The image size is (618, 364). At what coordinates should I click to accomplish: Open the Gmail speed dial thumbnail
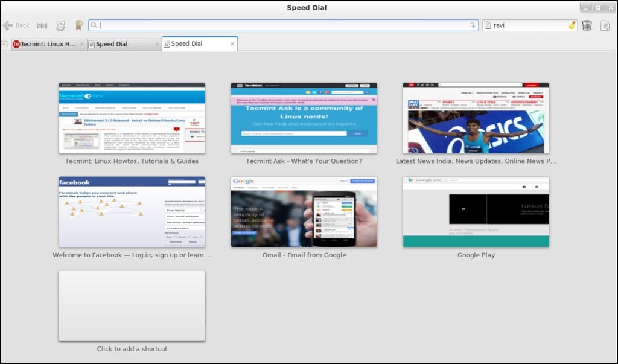click(x=304, y=212)
